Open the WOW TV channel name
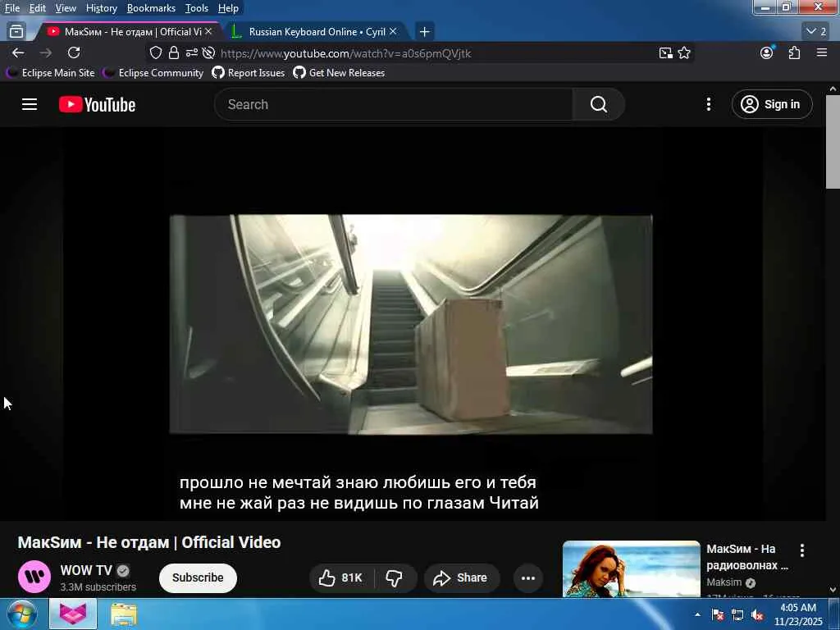 coord(85,570)
